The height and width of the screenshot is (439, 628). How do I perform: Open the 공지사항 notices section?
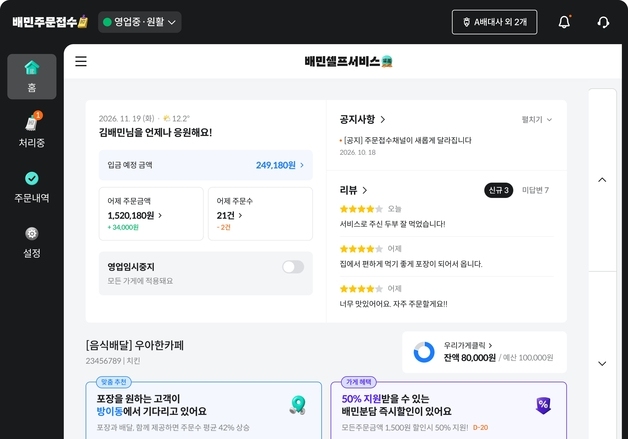362,119
